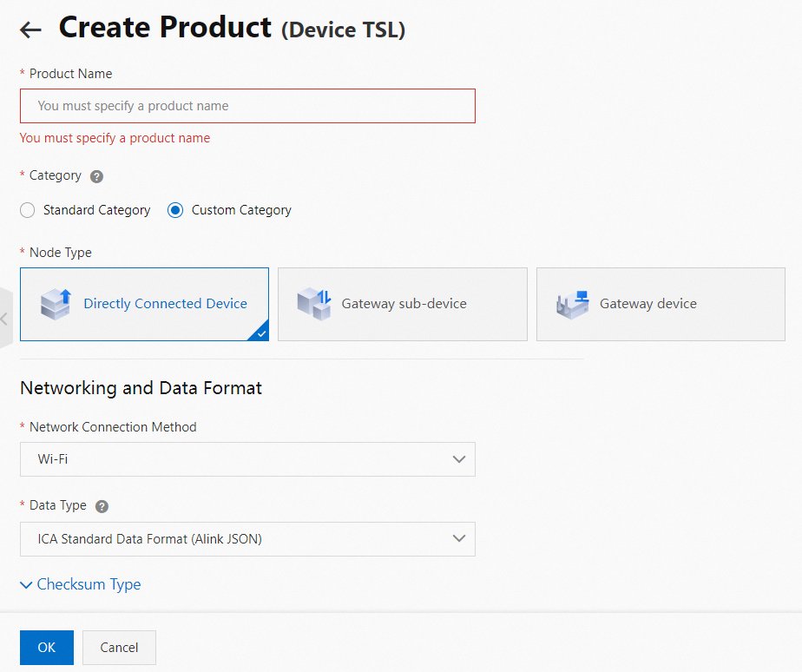Select the Standard Category radio button
This screenshot has height=672, width=802.
pos(28,210)
